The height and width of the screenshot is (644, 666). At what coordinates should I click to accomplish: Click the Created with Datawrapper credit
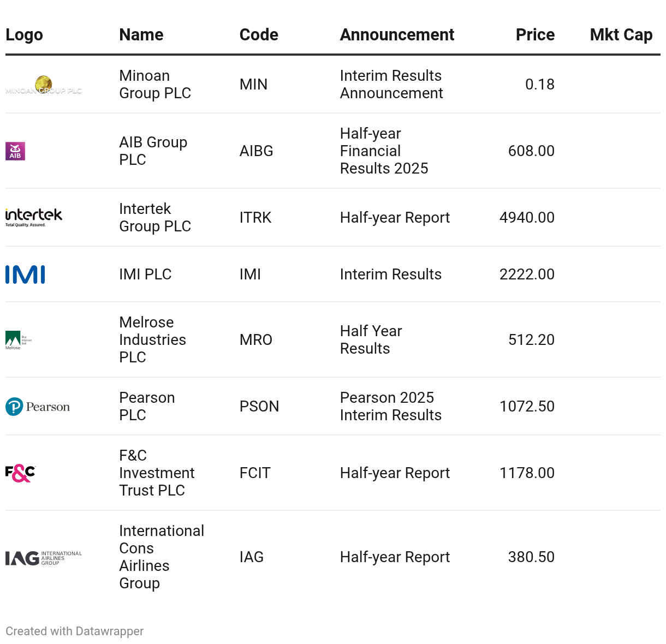(x=75, y=631)
